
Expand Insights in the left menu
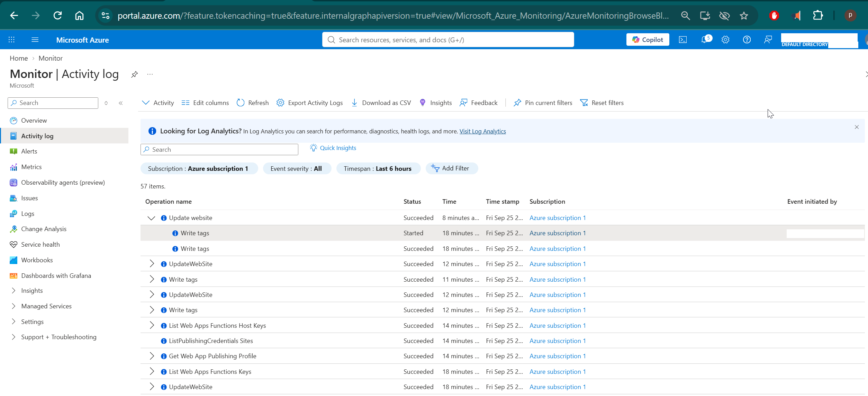[13, 291]
